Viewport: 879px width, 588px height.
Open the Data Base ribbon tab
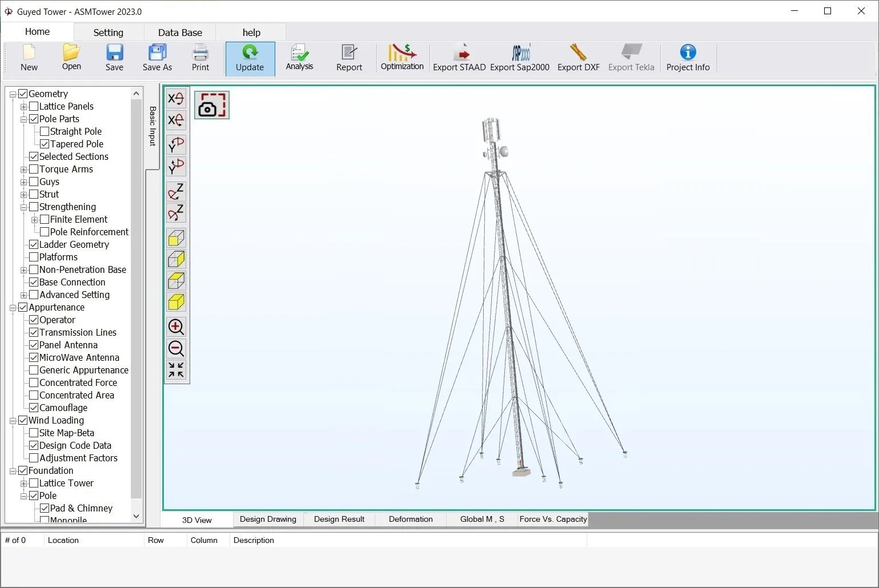[180, 33]
